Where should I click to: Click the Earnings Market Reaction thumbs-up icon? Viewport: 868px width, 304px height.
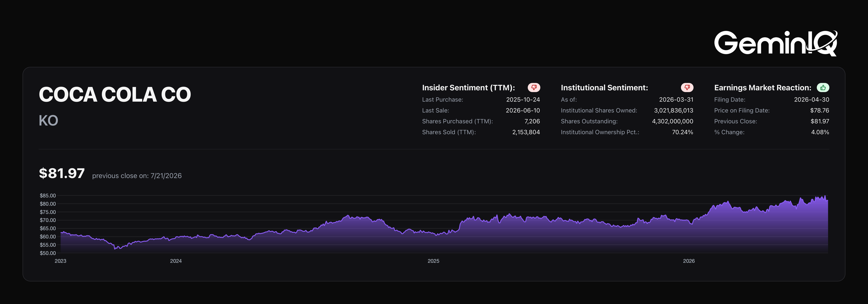coord(823,88)
